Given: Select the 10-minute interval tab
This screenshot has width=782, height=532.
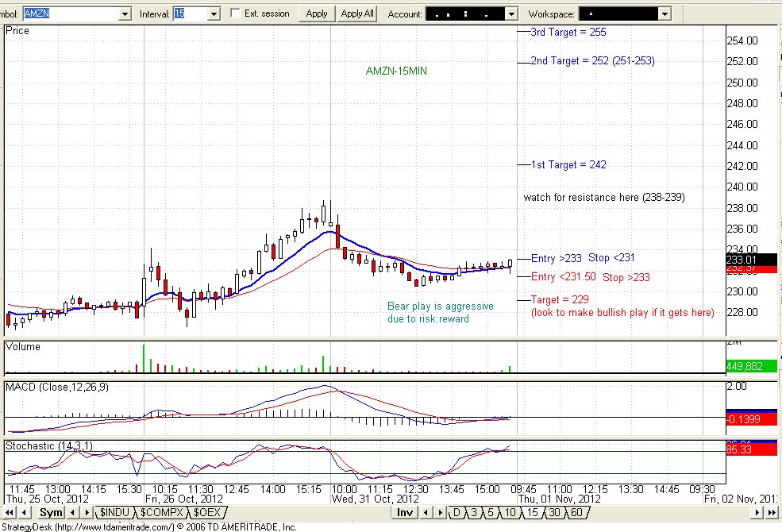Looking at the screenshot, I should [510, 512].
